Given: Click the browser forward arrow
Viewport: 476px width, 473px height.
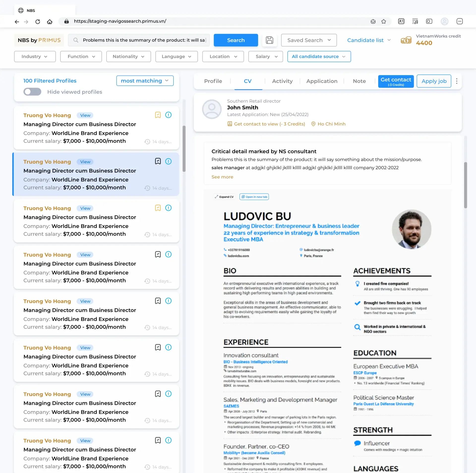Looking at the screenshot, I should click(26, 22).
